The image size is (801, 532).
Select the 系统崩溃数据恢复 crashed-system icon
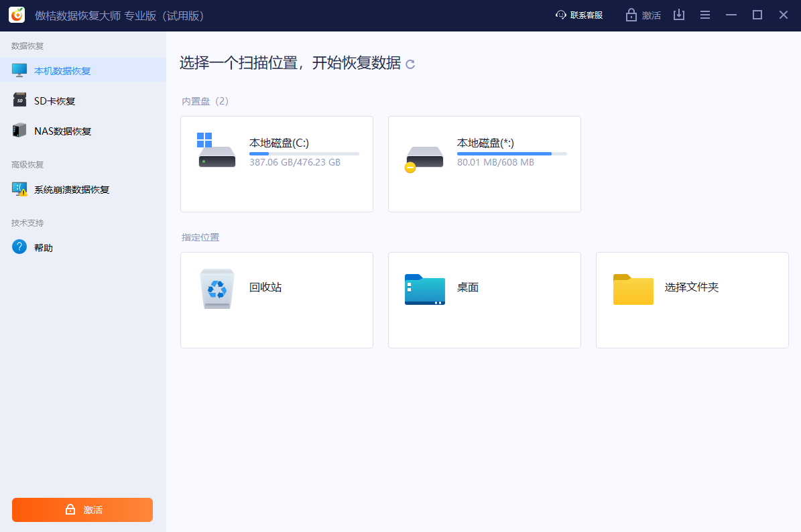click(19, 189)
